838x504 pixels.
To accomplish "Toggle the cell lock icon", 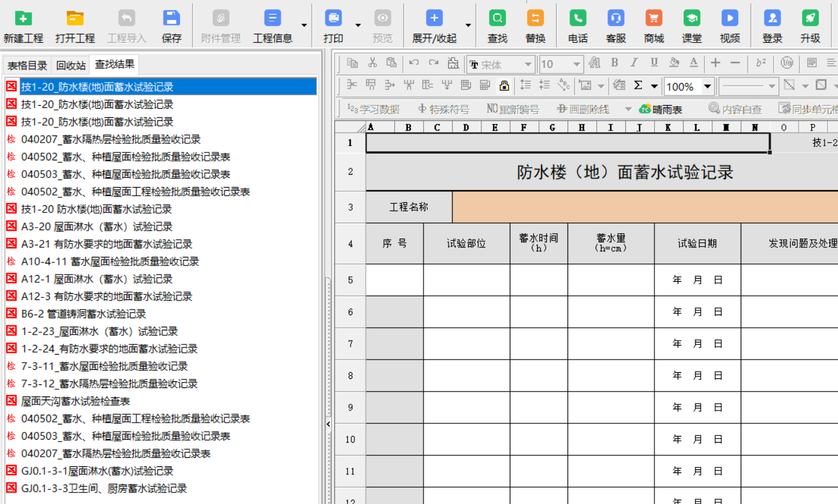I will 504,86.
